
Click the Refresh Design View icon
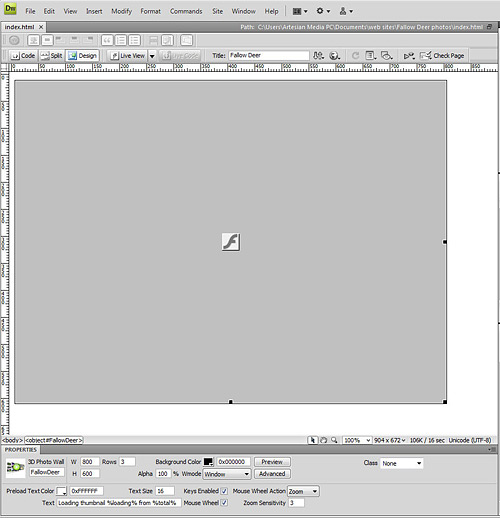point(355,56)
